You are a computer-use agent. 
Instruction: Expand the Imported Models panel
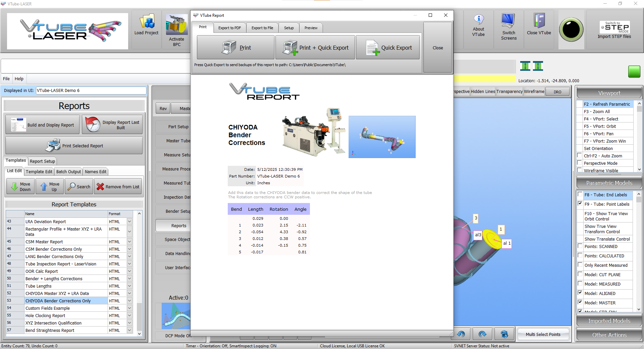[x=609, y=321]
